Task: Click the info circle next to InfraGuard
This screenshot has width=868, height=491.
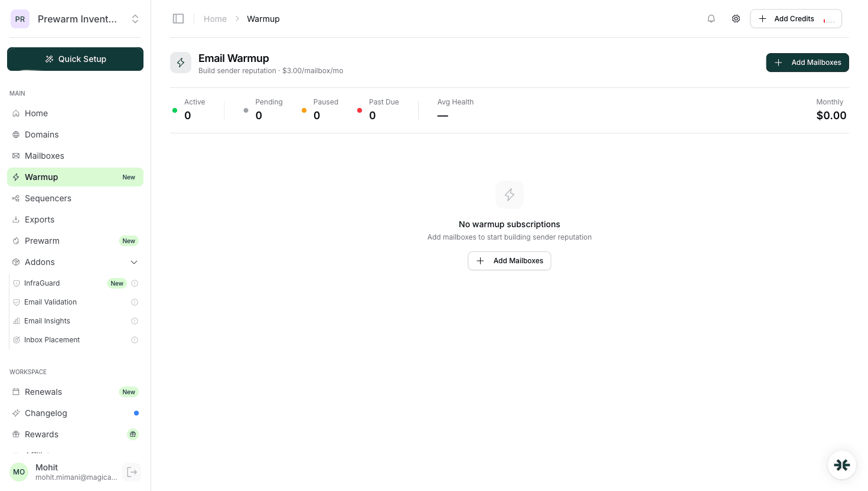Action: click(x=134, y=283)
